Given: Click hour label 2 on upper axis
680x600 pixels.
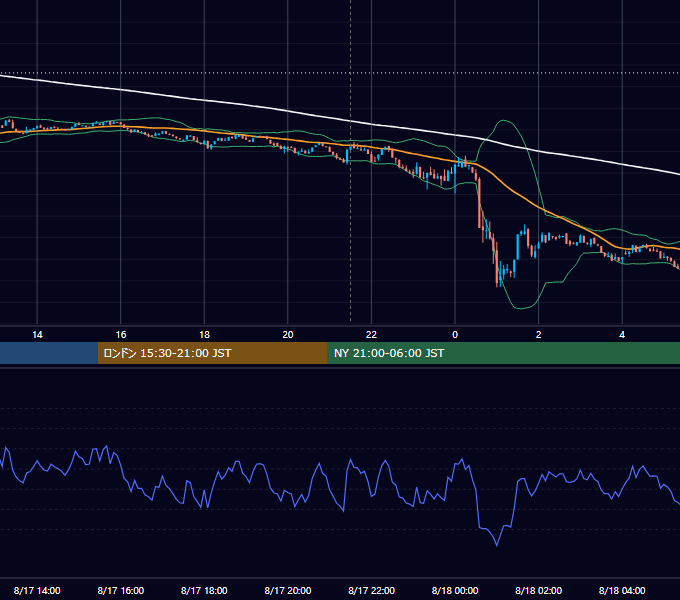Looking at the screenshot, I should coord(539,335).
